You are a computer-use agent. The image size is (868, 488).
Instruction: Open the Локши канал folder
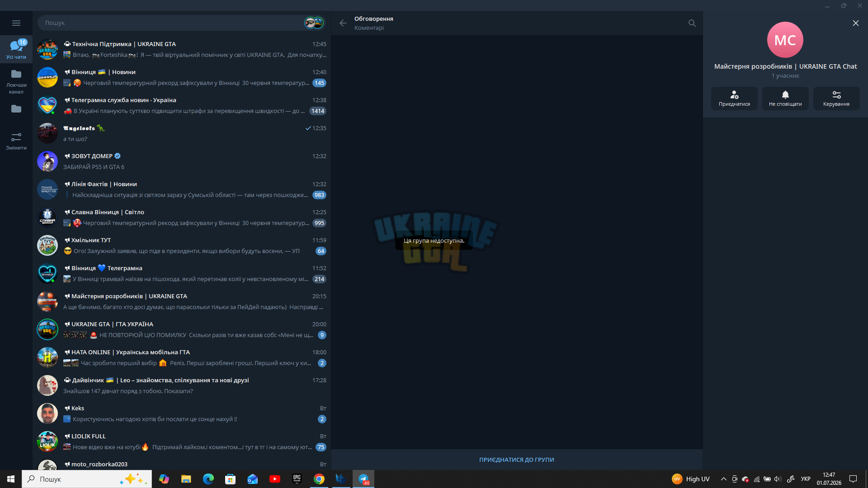[16, 81]
